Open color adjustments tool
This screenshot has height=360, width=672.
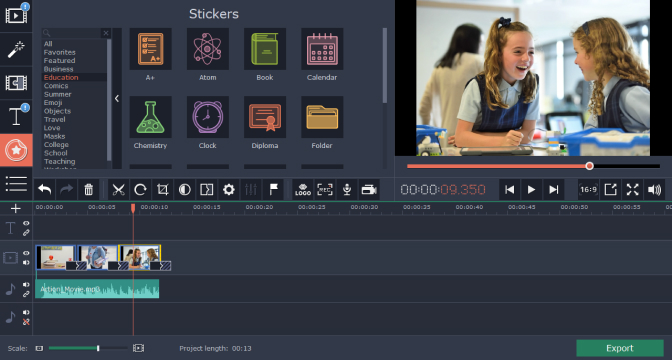(185, 189)
